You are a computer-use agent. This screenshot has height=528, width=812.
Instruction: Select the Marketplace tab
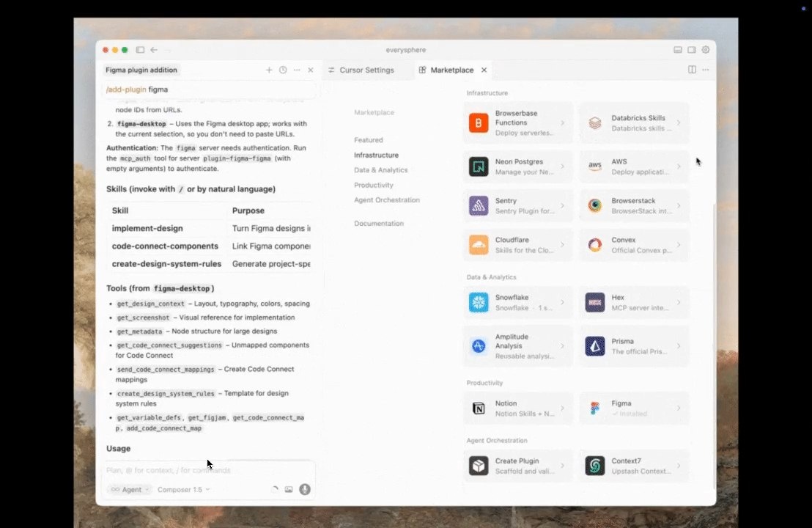[446, 70]
